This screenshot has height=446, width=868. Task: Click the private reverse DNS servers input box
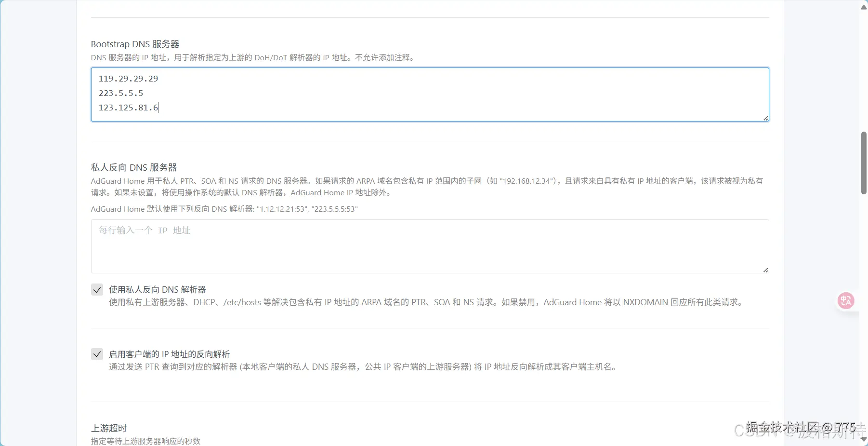[430, 246]
